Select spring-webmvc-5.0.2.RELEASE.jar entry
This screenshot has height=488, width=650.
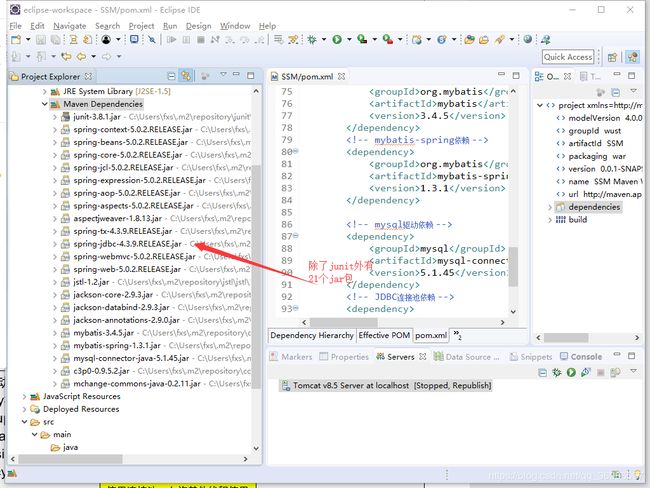pos(134,257)
